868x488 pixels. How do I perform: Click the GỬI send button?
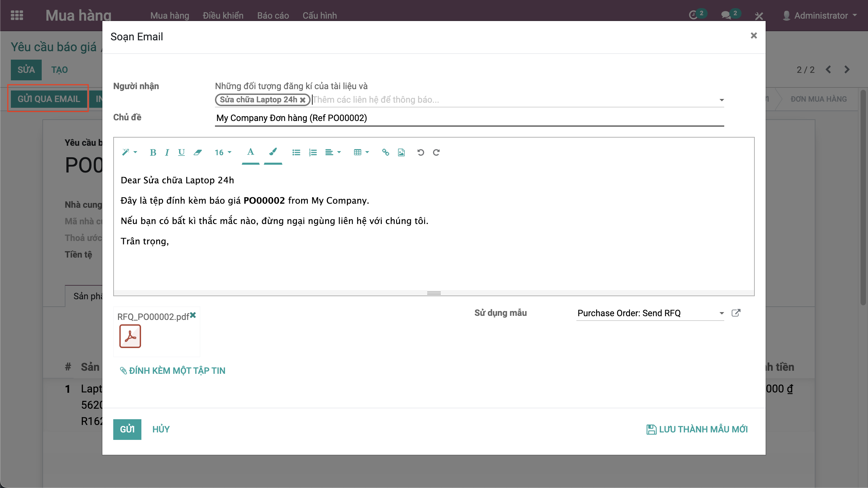tap(127, 429)
